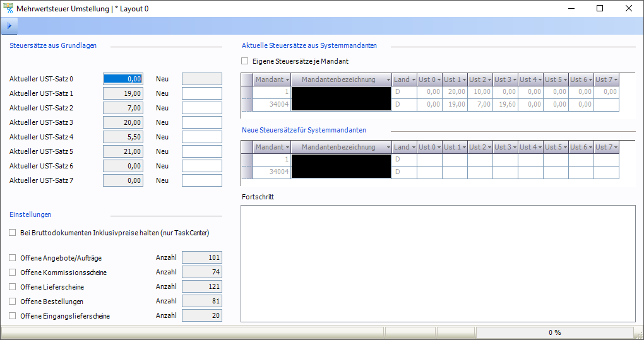Tick the Offene Bestellungen checkbox
The image size is (644, 340).
[x=13, y=302]
